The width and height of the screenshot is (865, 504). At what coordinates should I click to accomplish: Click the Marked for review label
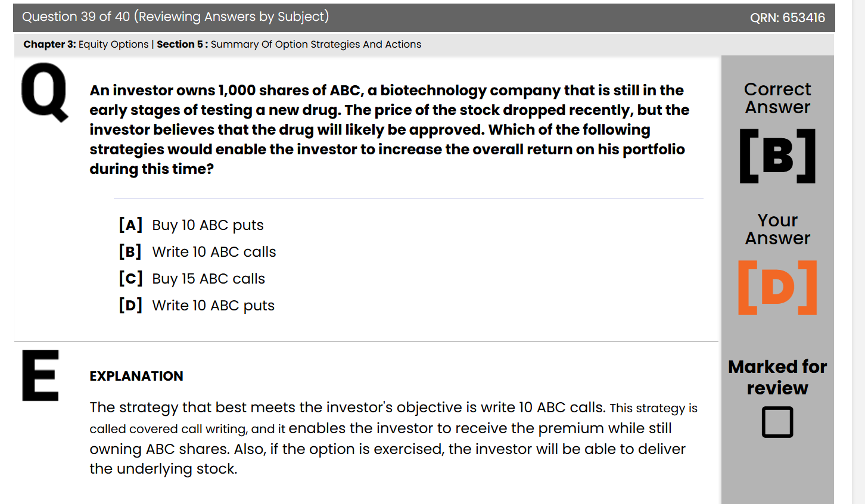777,377
